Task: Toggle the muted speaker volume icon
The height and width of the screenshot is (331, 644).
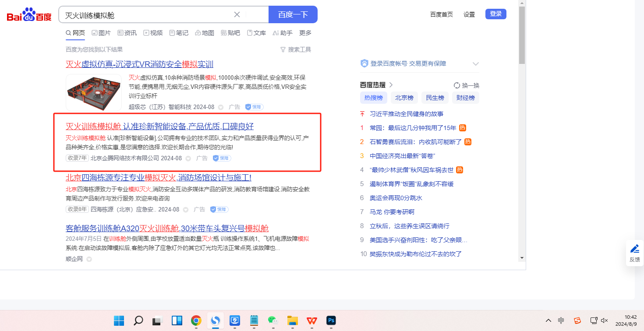Action: (x=605, y=320)
